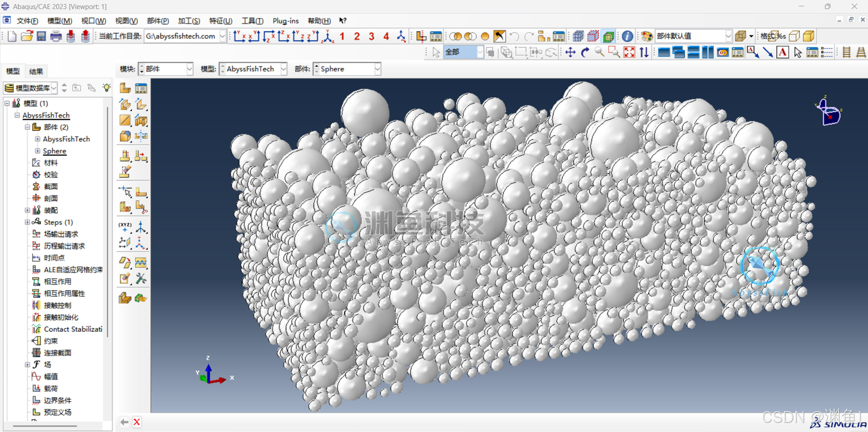The height and width of the screenshot is (432, 868).
Task: Click the Undo arrow icon
Action: [x=515, y=36]
